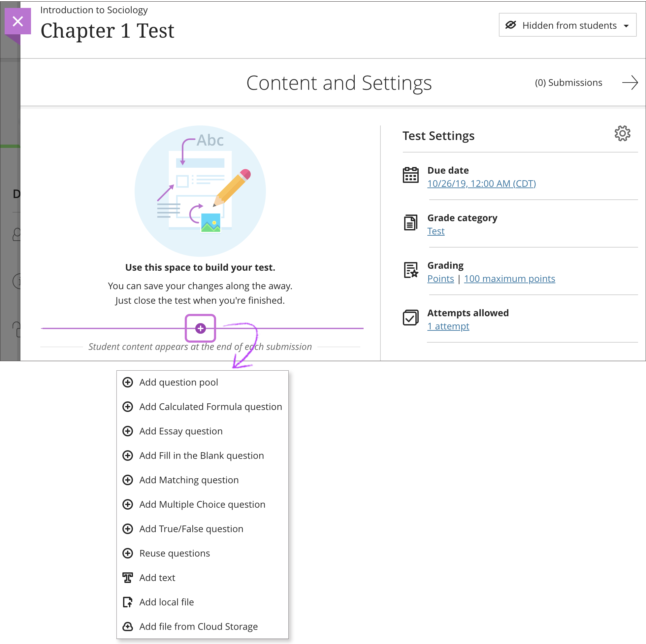Toggle the crossed-eye visibility icon
Image resolution: width=646 pixels, height=644 pixels.
tap(511, 25)
